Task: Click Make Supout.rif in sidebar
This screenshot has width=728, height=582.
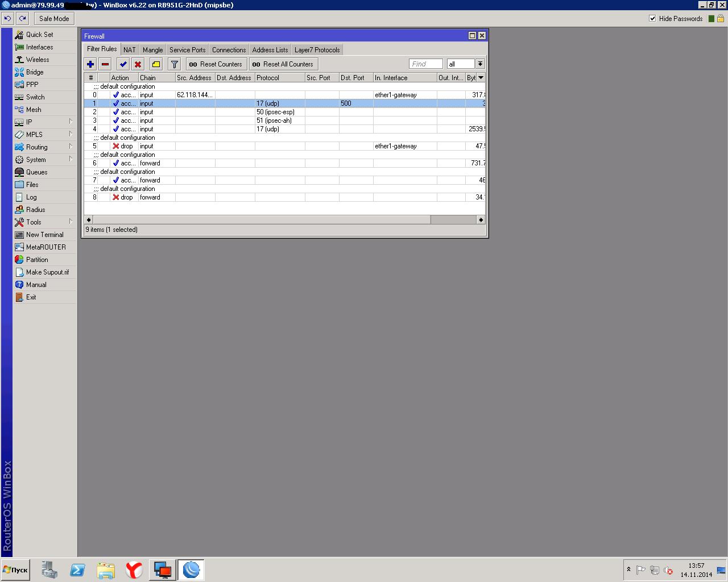Action: 45,272
